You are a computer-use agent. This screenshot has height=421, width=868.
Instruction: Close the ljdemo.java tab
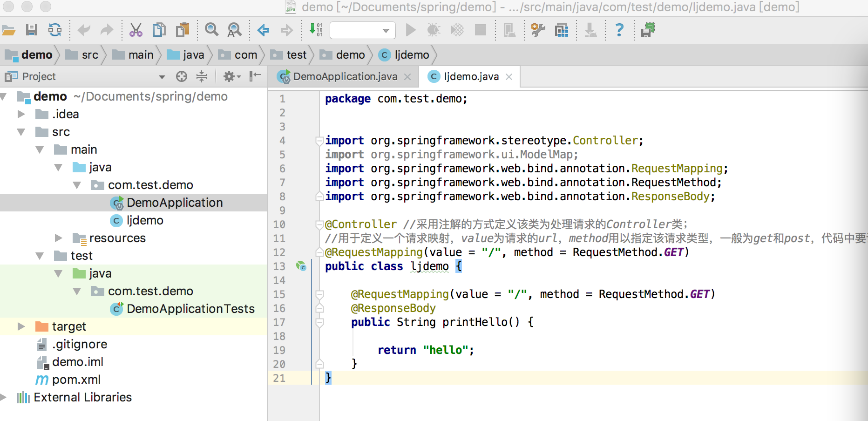(509, 77)
